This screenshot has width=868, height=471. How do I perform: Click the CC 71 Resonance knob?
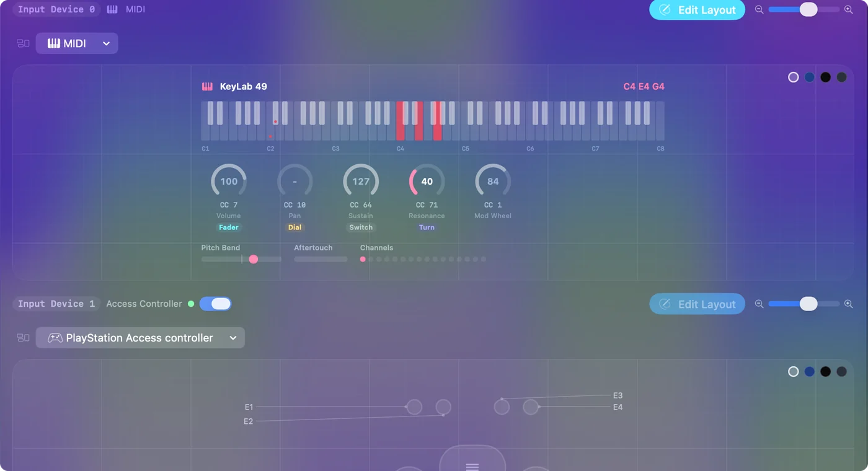427,182
